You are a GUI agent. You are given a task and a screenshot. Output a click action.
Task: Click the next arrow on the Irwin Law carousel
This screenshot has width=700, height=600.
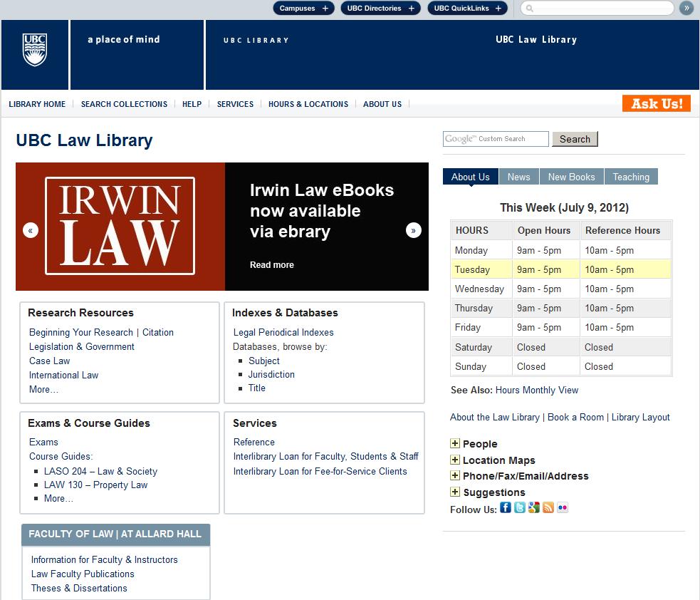click(x=413, y=230)
